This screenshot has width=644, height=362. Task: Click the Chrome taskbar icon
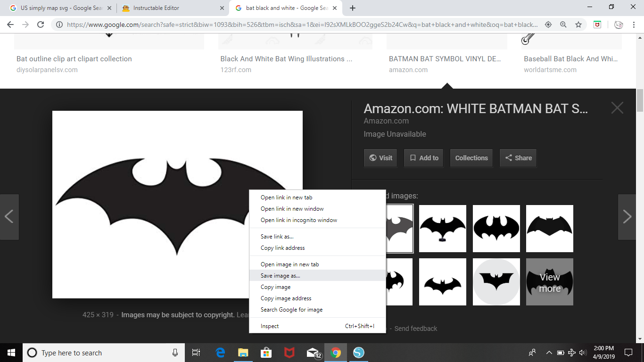click(x=336, y=353)
